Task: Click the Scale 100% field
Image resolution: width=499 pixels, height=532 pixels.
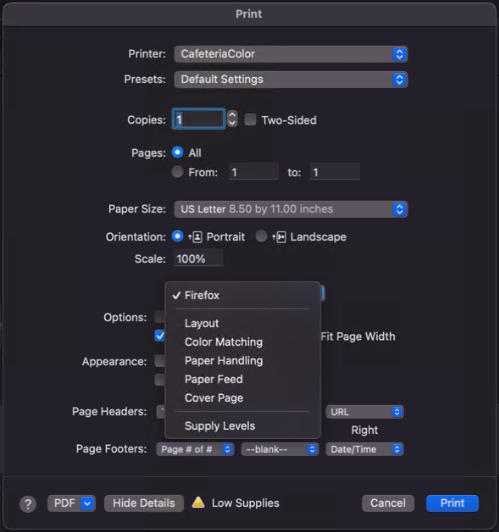Action: tap(198, 259)
